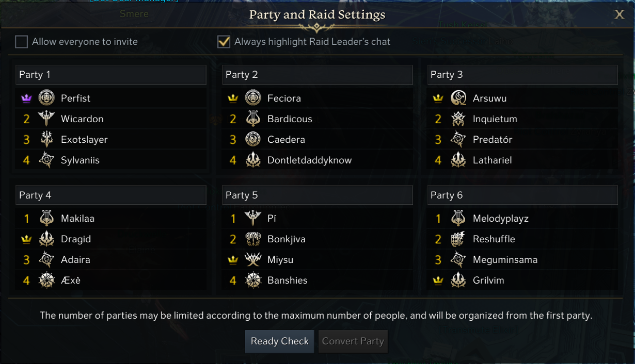Select the Party 1 header
Screen dimensions: 635x364
tap(110, 75)
